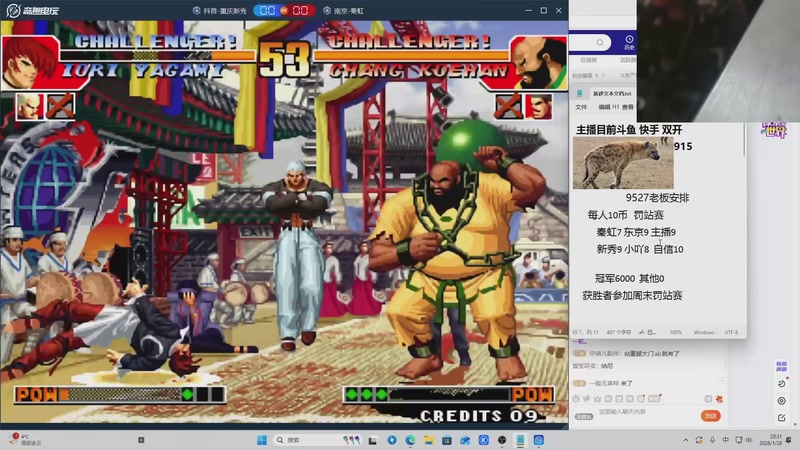Click the red gift icon above chat input
The image size is (800, 450).
click(719, 398)
